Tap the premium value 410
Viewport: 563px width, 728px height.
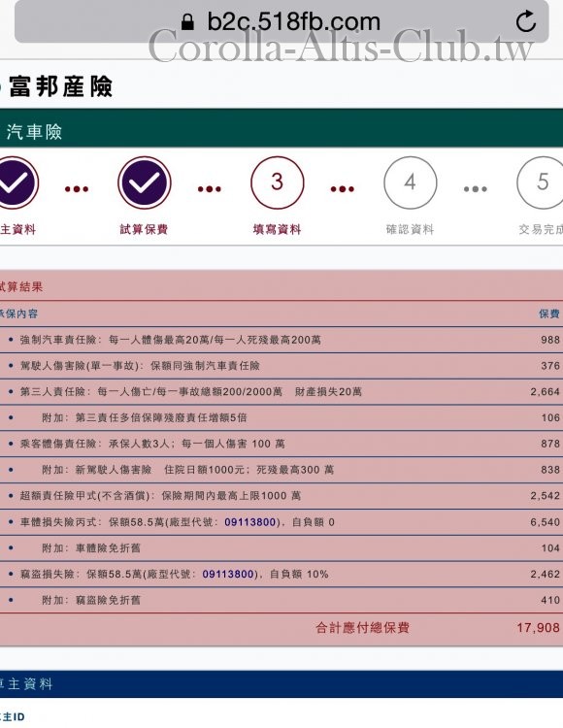550,600
